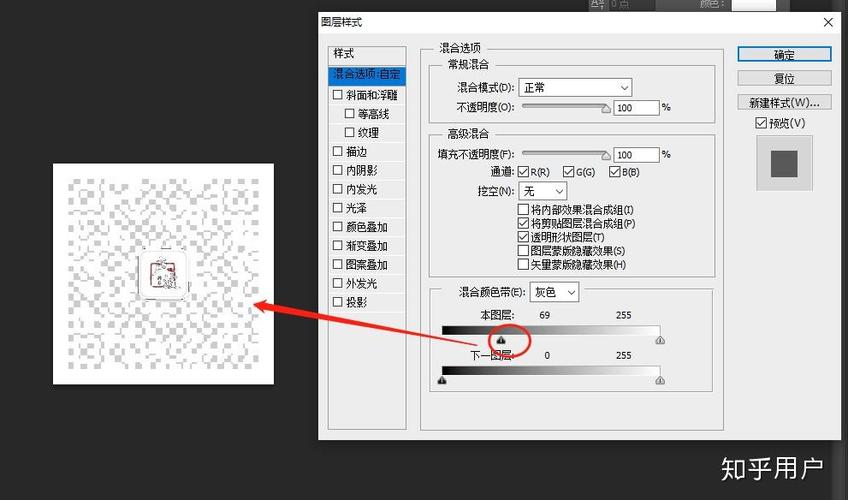Screen dimensions: 848x500
Task: Check 图层蒙版隐藏效果(S)
Action: click(x=523, y=251)
